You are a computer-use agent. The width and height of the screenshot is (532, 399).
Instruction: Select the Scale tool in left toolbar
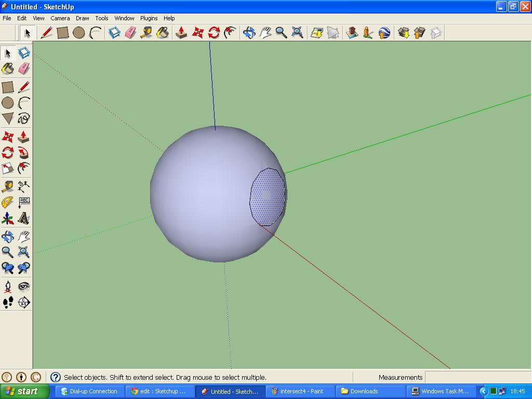(x=7, y=168)
